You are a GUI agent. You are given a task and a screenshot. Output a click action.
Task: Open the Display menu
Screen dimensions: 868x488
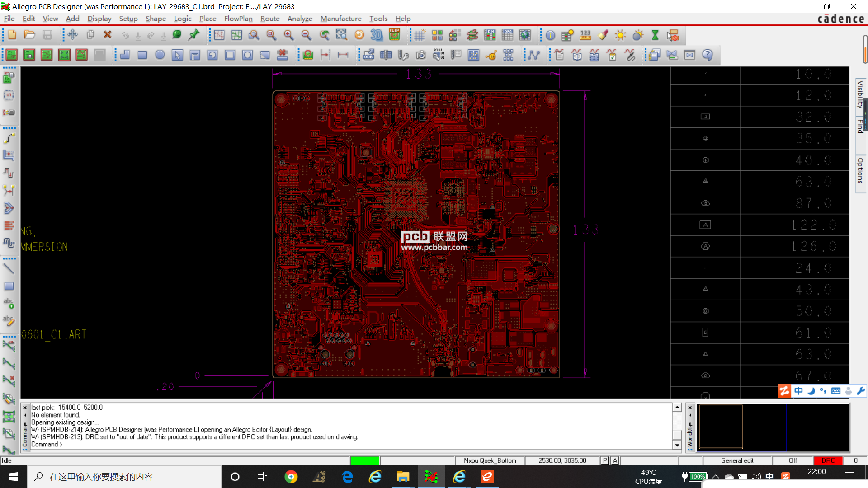coord(99,19)
